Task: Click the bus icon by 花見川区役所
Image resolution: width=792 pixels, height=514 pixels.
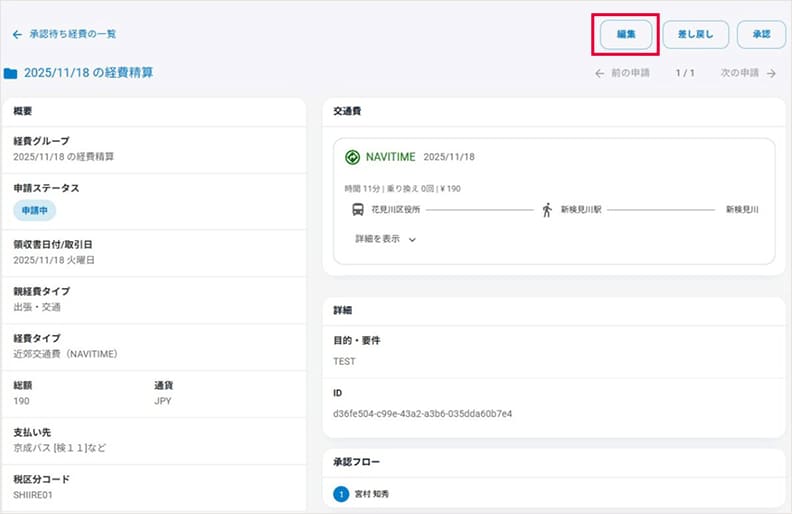Action: [358, 209]
